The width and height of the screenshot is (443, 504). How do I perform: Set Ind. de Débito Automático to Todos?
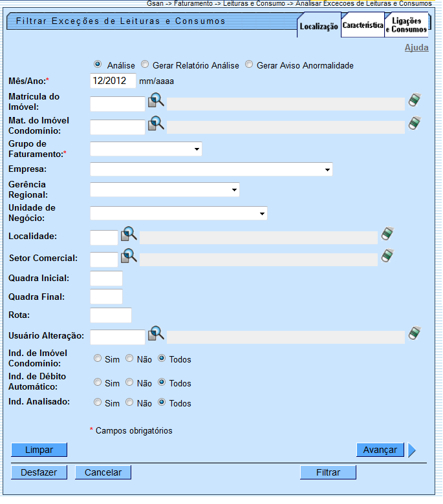[x=162, y=382]
